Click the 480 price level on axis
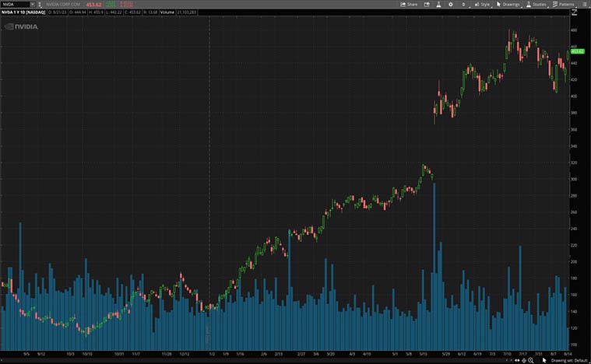 pos(574,30)
